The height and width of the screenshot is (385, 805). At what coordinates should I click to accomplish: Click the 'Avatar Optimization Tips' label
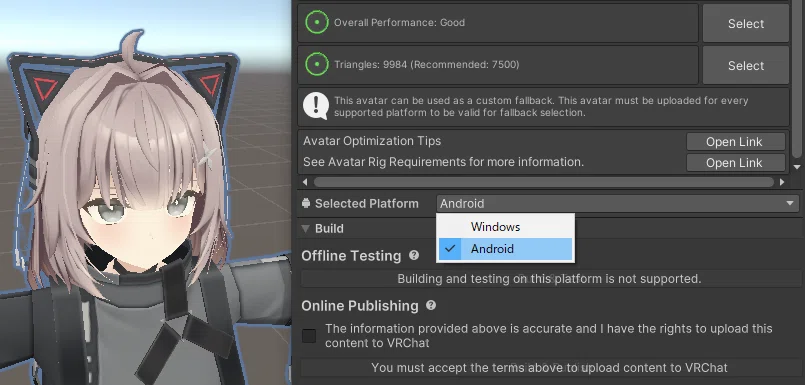click(x=372, y=141)
